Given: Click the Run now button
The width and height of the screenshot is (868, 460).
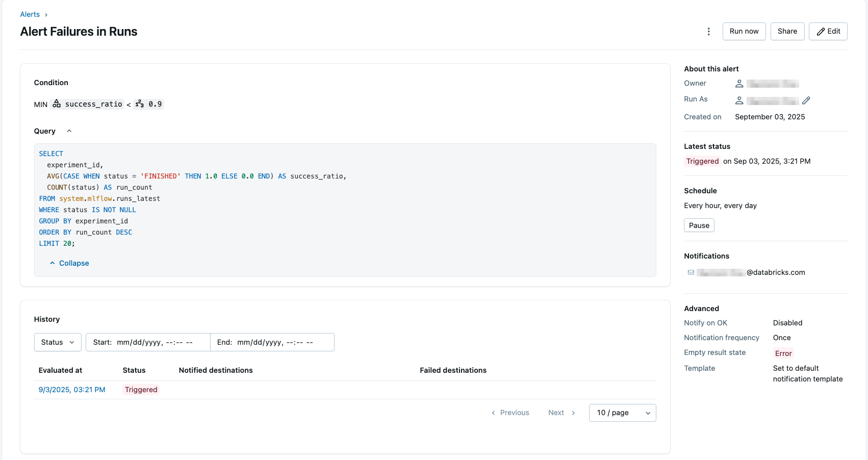Looking at the screenshot, I should (x=744, y=31).
